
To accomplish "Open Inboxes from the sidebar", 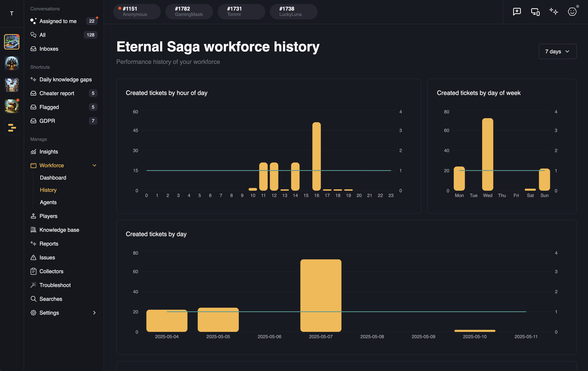I will click(49, 49).
